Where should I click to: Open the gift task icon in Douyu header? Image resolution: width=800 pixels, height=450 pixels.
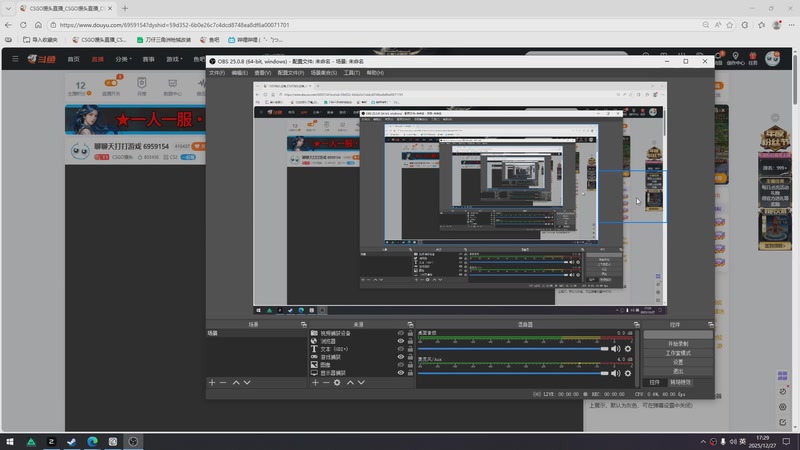pos(753,58)
